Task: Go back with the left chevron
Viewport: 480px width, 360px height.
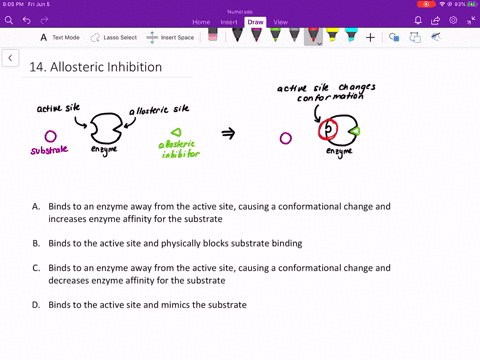Action: coord(10,58)
